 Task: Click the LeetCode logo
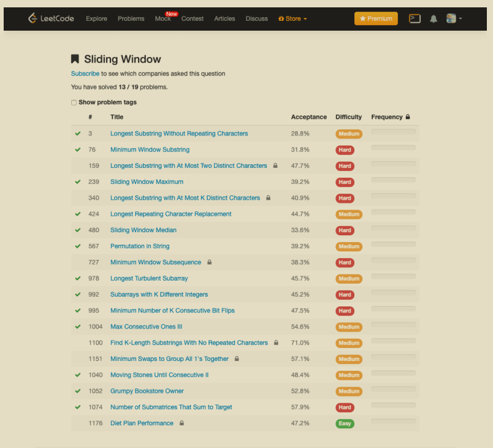[51, 18]
